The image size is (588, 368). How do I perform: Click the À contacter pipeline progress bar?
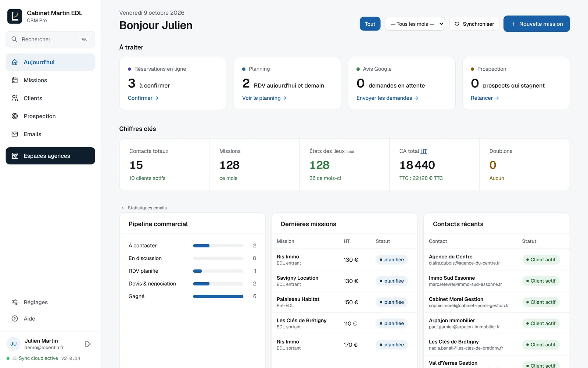218,245
